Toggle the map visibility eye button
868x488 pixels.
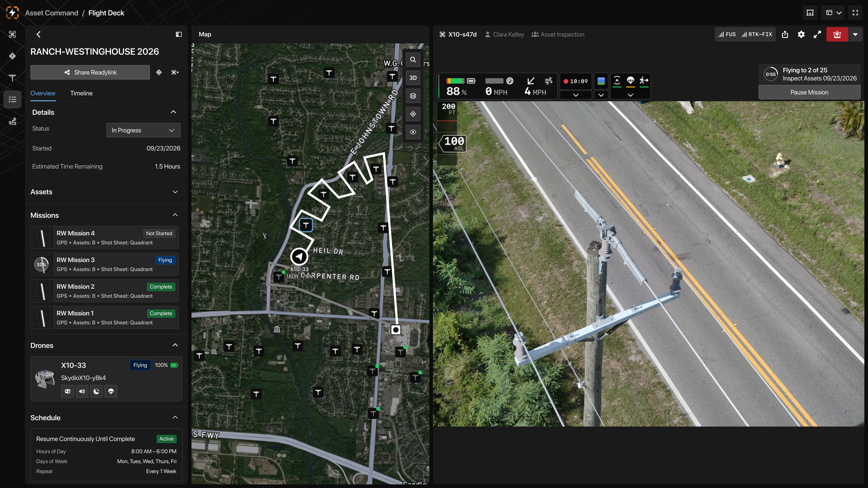coord(413,132)
